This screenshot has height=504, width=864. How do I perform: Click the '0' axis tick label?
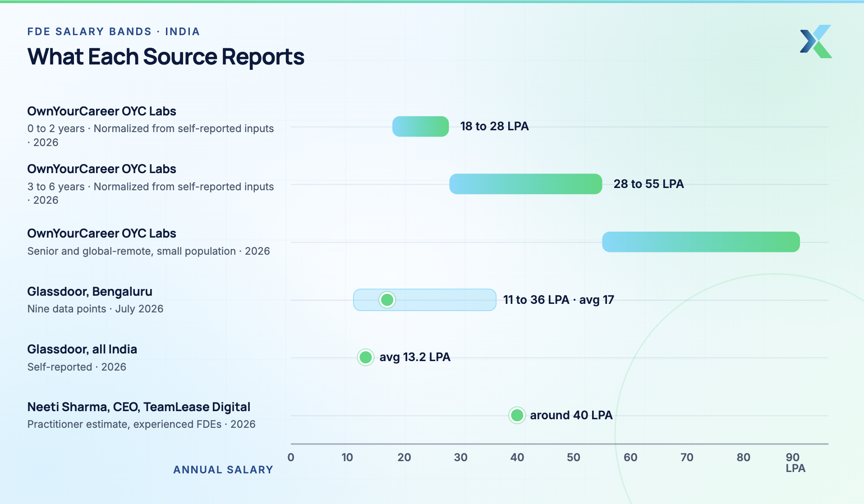coord(291,458)
